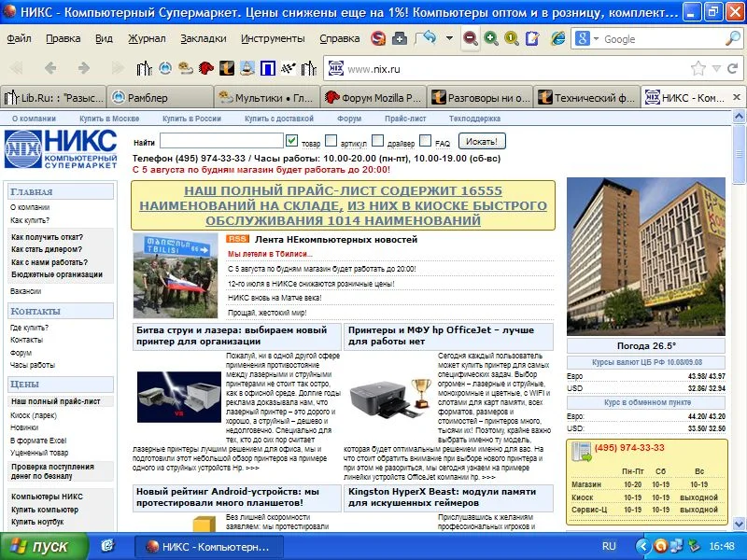Switch to the Форум Mozilla tab
This screenshot has width=747, height=560.
pyautogui.click(x=373, y=98)
